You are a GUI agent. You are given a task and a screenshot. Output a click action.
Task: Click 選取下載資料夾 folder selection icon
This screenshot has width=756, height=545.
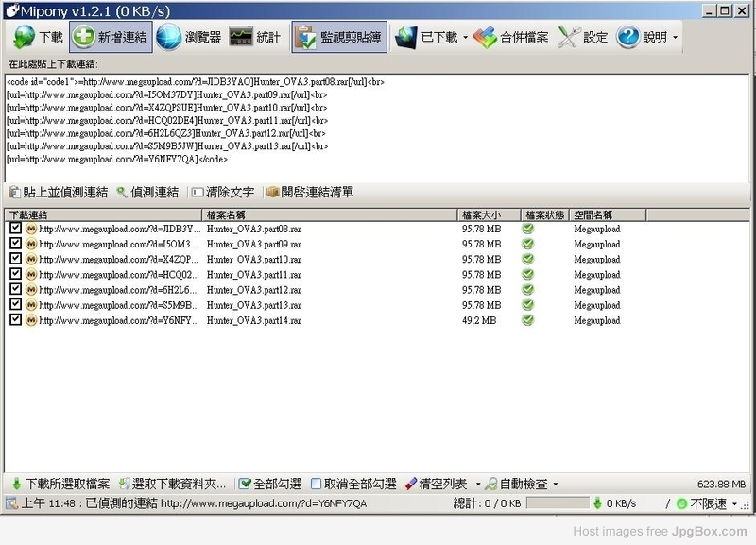point(124,484)
